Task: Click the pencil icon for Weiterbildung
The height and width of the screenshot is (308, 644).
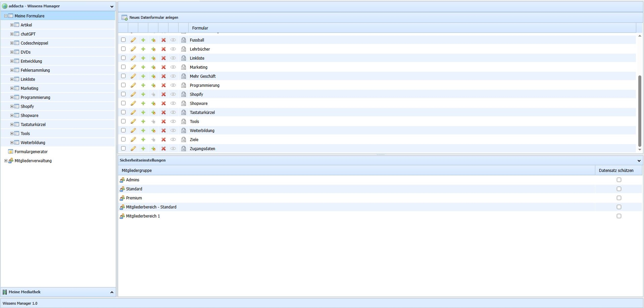Action: coord(133,130)
